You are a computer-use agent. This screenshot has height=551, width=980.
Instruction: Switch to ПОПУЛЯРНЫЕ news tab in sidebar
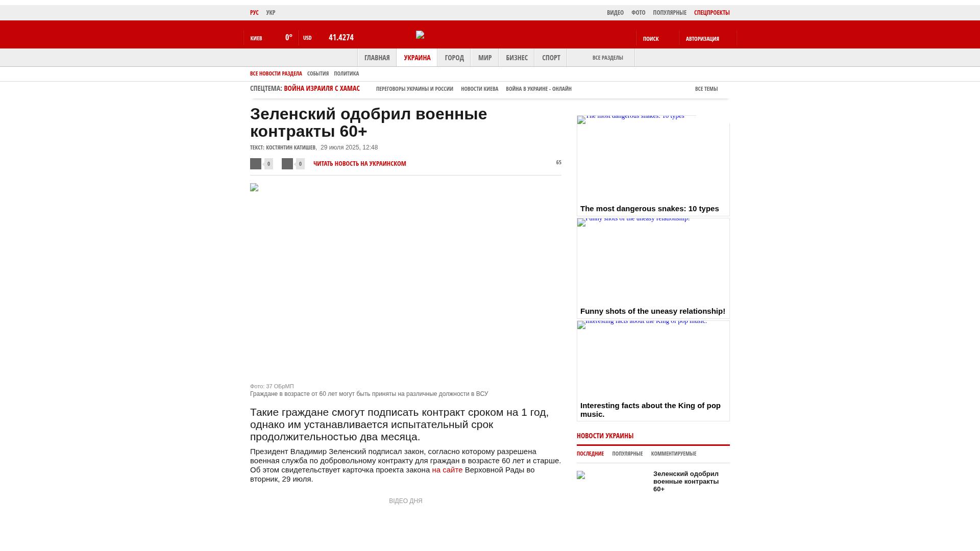(x=627, y=454)
